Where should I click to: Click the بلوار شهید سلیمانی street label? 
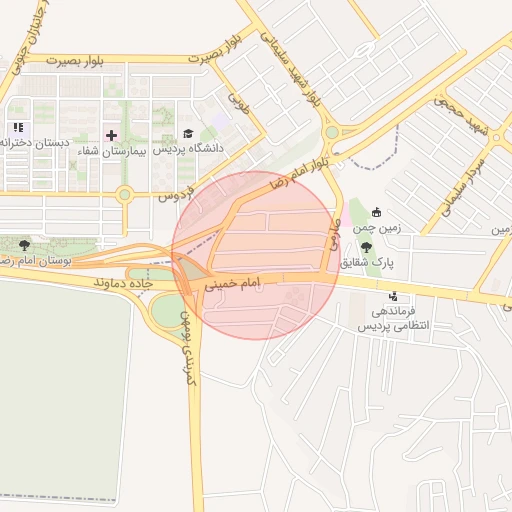tap(290, 69)
